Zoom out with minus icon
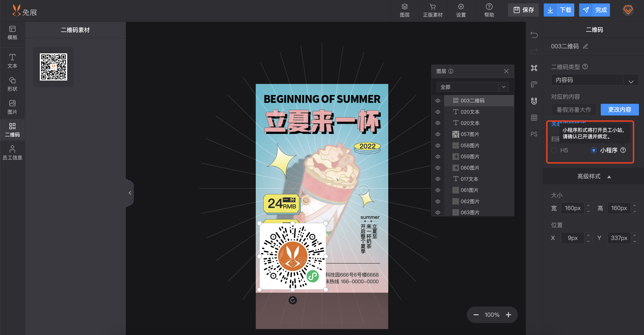This screenshot has height=335, width=644. tap(476, 315)
